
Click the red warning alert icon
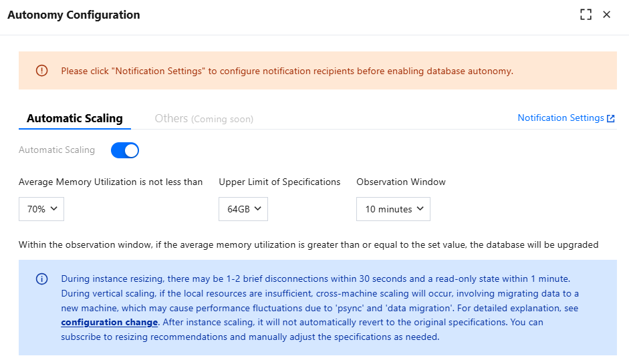point(42,70)
